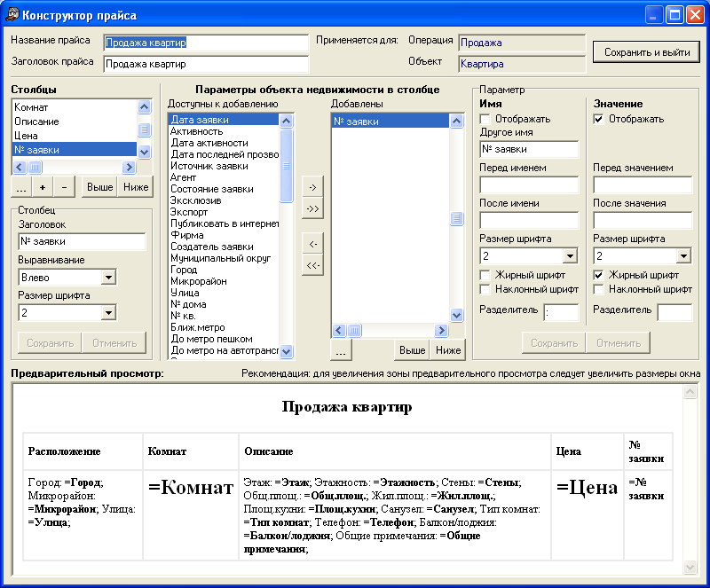
Task: Click the Перед именем input field
Action: (x=529, y=185)
